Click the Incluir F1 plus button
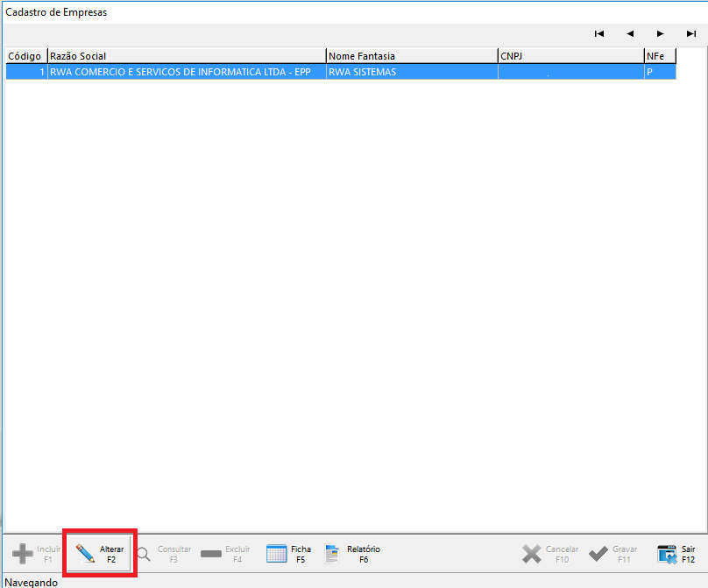The image size is (708, 588). (x=37, y=554)
